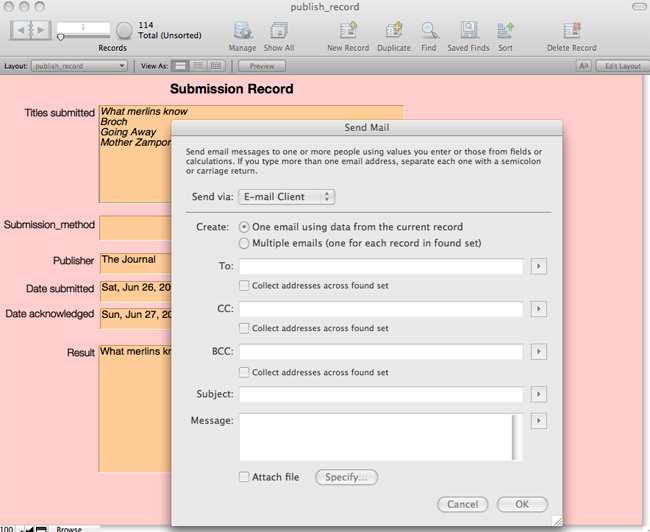Screen dimensions: 650x532
Task: Go to the next record arrow
Action: (41, 30)
